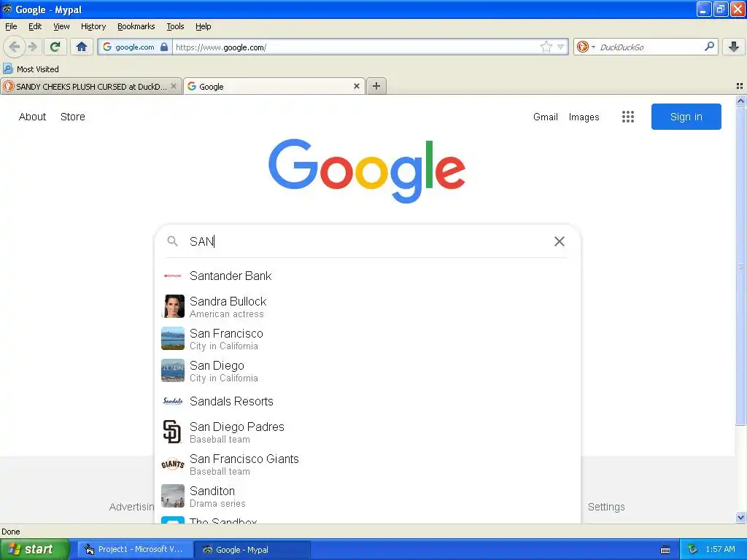This screenshot has height=560, width=747.
Task: Click inside the Google search field
Action: (x=367, y=241)
